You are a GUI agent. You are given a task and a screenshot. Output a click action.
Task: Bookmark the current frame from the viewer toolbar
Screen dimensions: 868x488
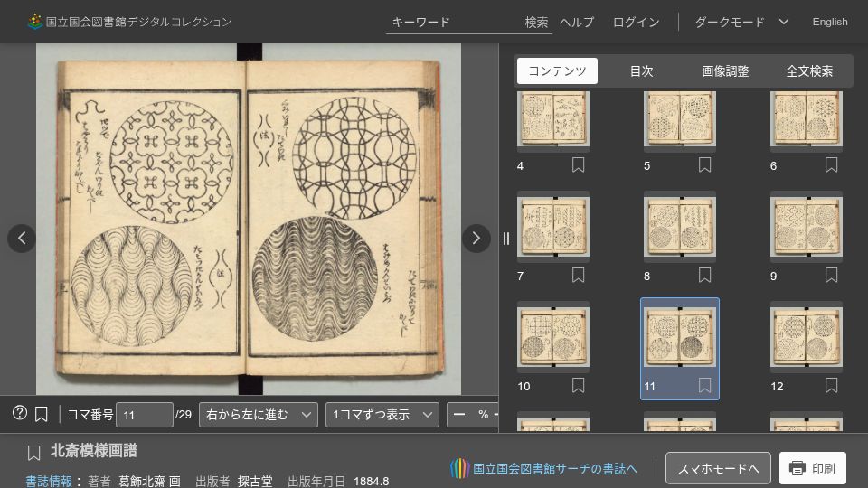coord(41,414)
